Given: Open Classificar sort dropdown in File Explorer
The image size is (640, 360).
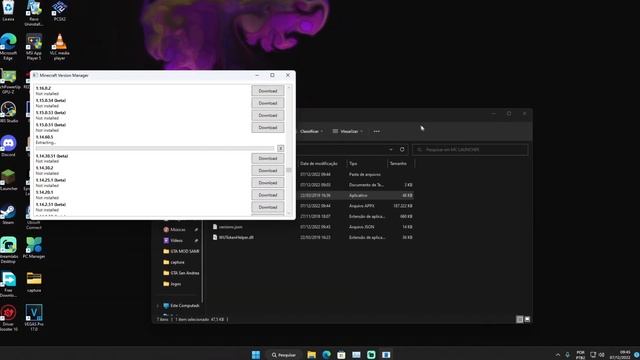Looking at the screenshot, I should pyautogui.click(x=311, y=131).
